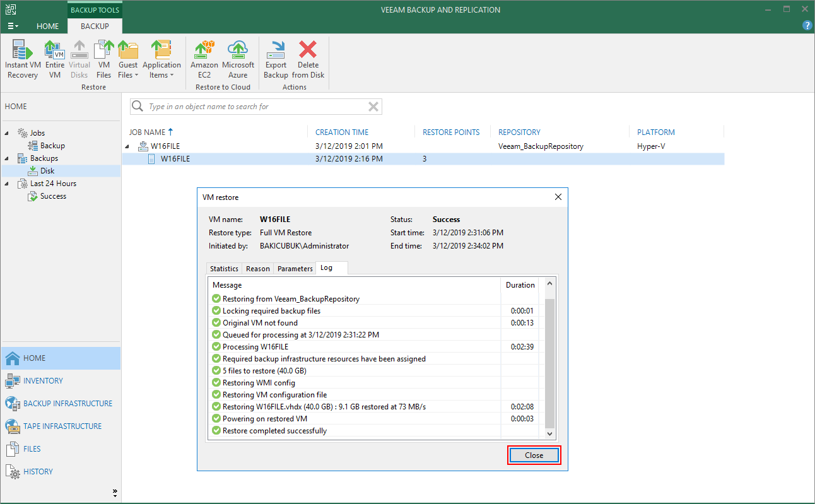The height and width of the screenshot is (504, 815).
Task: Open Instant VM Recovery
Action: 23,59
